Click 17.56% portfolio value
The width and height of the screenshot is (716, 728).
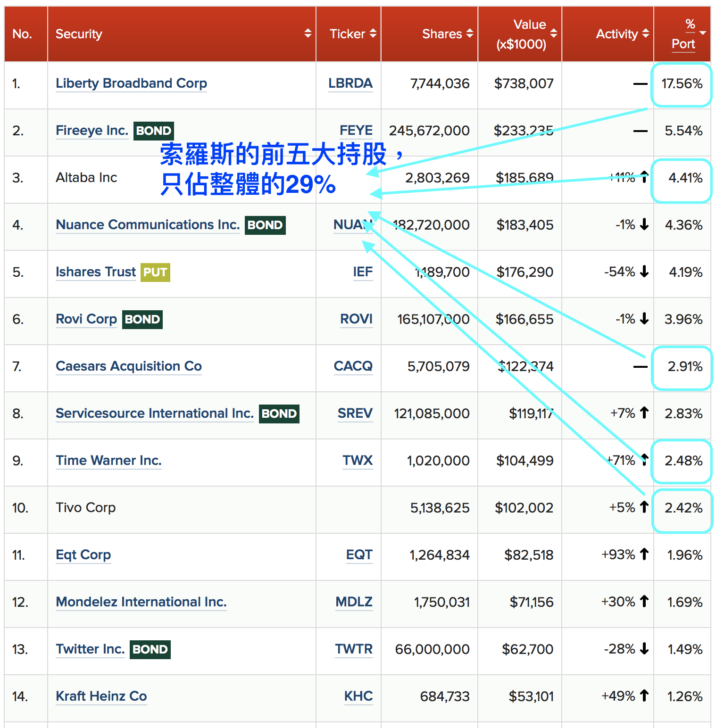(682, 83)
